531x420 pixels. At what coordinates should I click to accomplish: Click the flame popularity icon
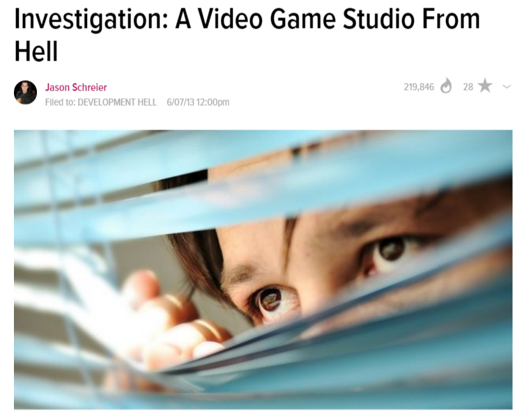(x=446, y=86)
